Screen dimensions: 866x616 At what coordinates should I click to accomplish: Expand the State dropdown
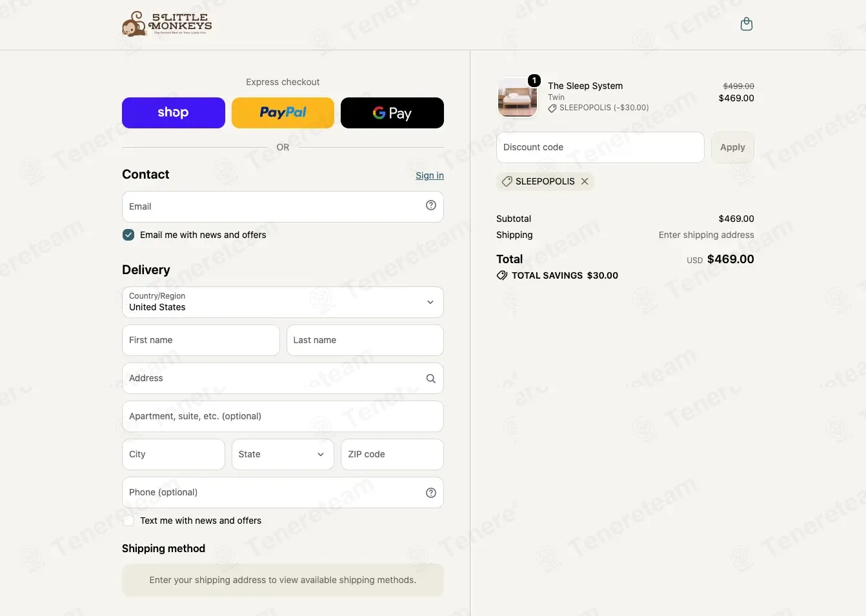click(283, 455)
